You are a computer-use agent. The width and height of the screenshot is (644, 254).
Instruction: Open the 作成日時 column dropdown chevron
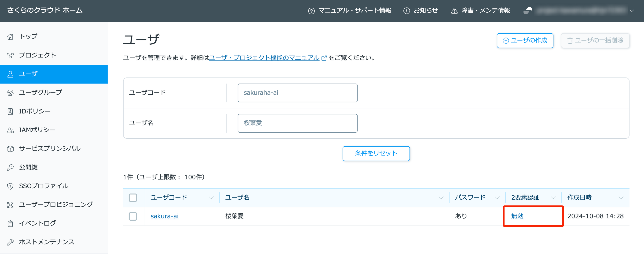coord(621,198)
